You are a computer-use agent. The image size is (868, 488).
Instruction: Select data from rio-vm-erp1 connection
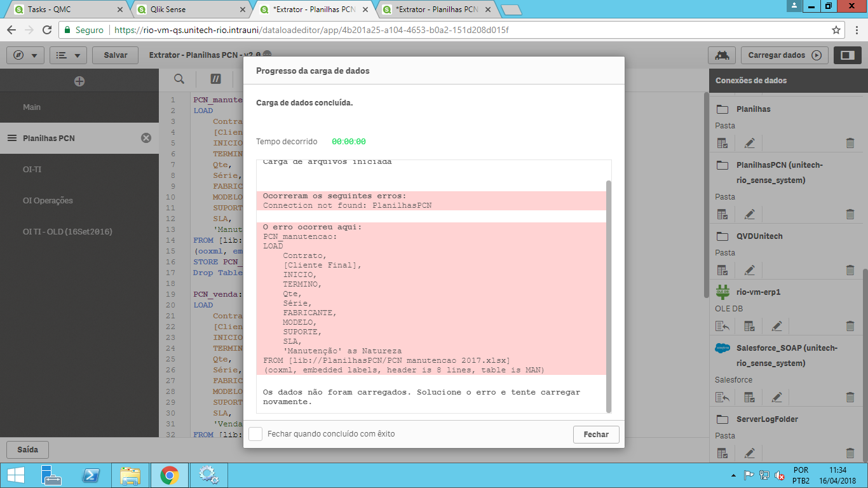(x=750, y=326)
